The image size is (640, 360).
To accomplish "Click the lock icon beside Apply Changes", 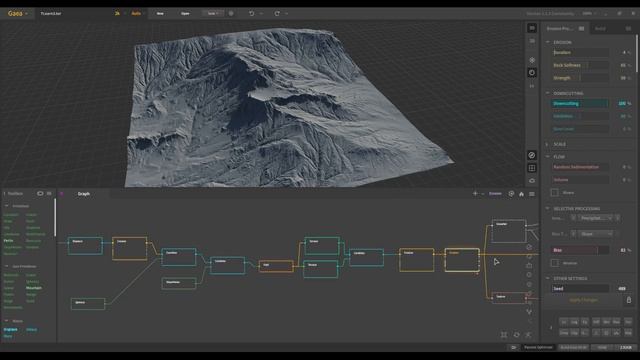I will tap(629, 300).
